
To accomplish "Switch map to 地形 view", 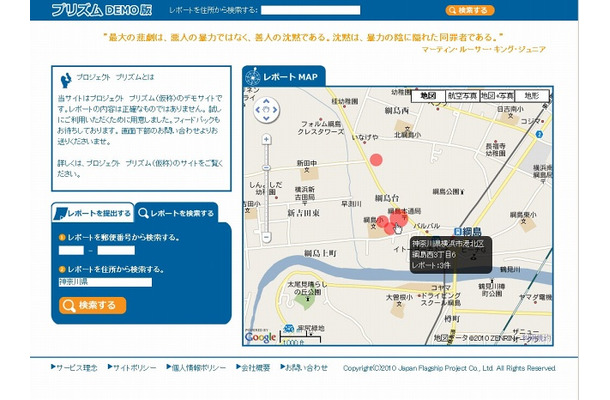I will tap(531, 96).
